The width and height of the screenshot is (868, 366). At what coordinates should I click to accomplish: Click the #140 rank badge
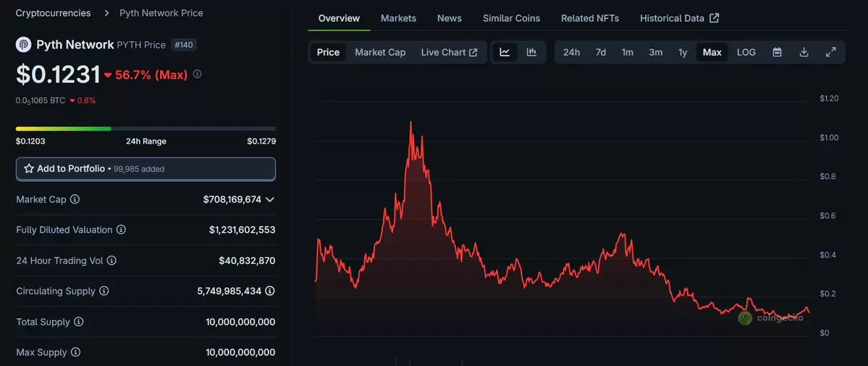tap(183, 45)
